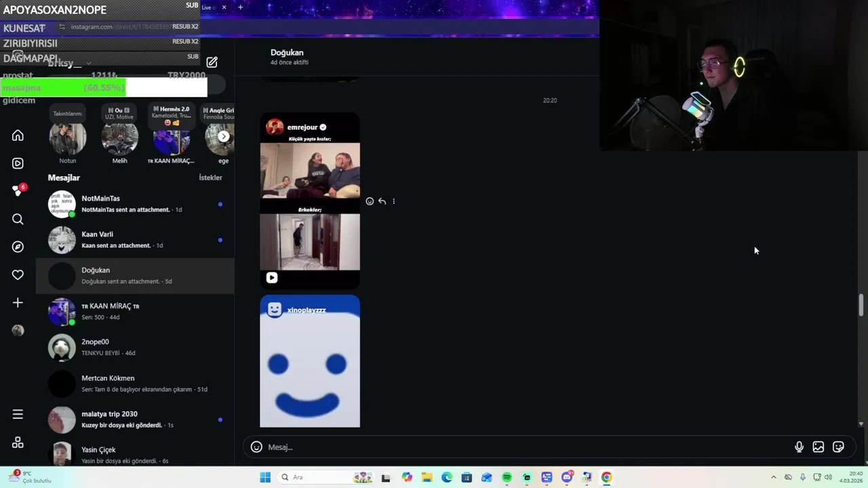Open Melih's note avatar
This screenshot has height=488, width=868.
[x=120, y=138]
